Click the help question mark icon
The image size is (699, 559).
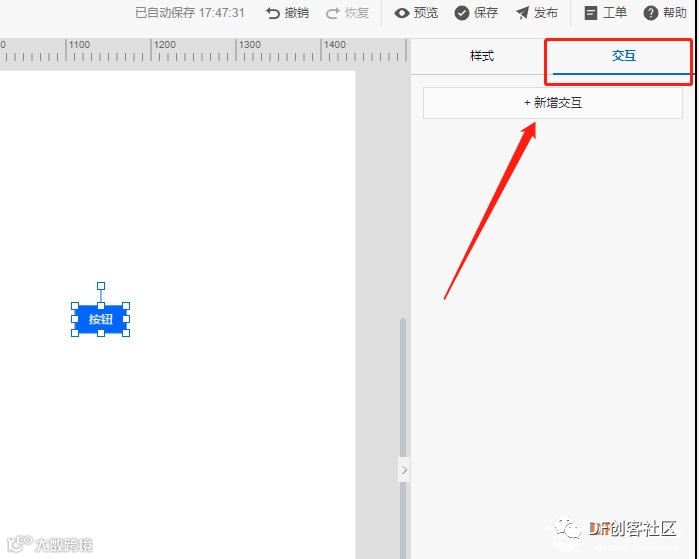click(650, 13)
